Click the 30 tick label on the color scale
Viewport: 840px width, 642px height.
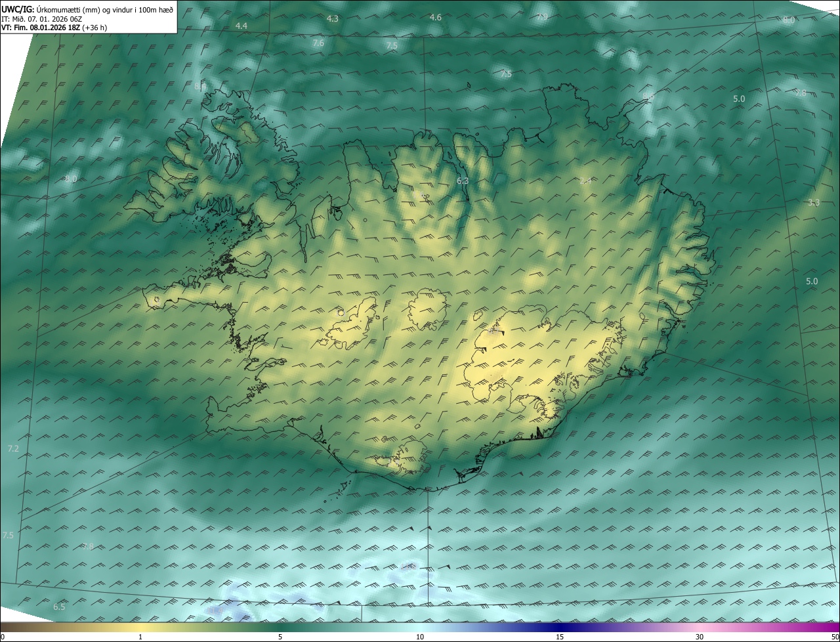[700, 637]
